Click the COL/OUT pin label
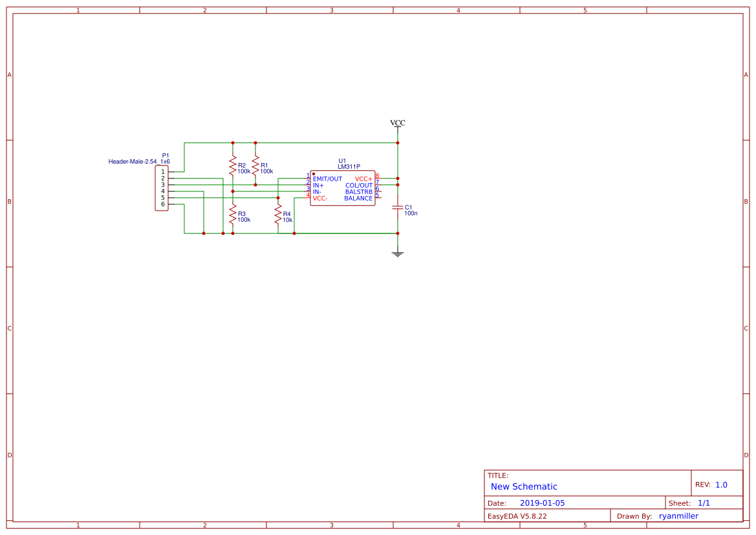This screenshot has height=535, width=756. (359, 185)
